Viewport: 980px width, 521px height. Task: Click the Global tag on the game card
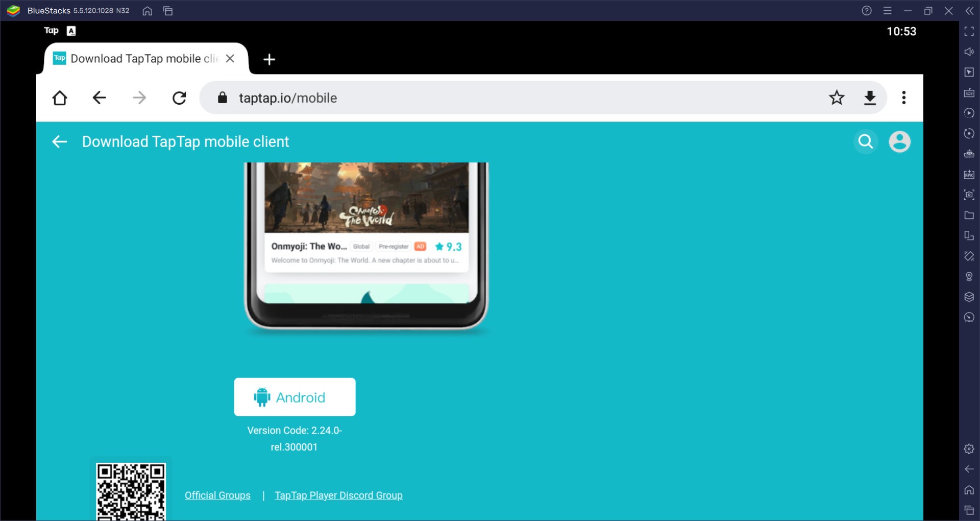361,246
